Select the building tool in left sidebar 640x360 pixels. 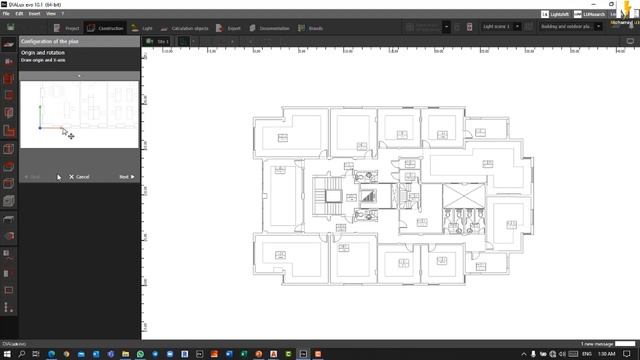click(9, 78)
